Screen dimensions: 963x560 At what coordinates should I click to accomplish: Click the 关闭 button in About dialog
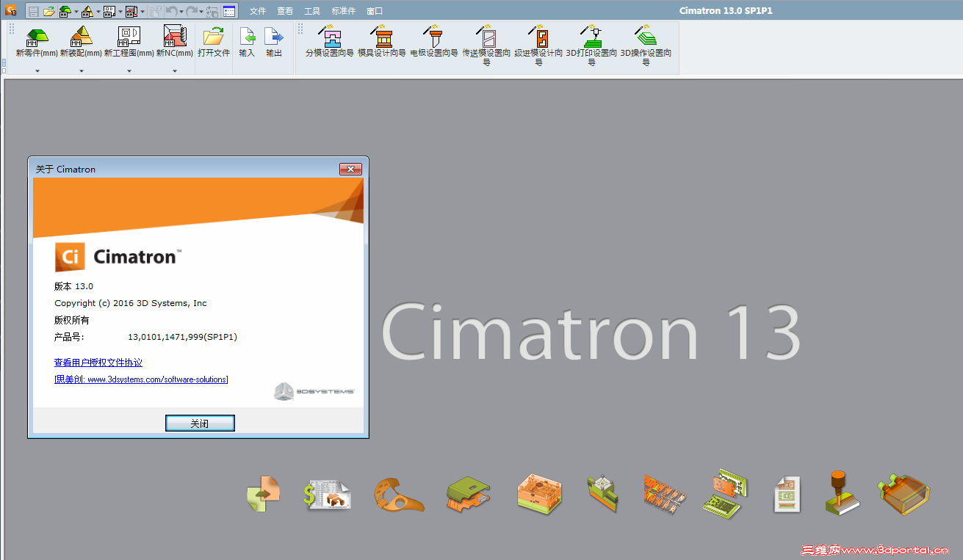[x=200, y=423]
